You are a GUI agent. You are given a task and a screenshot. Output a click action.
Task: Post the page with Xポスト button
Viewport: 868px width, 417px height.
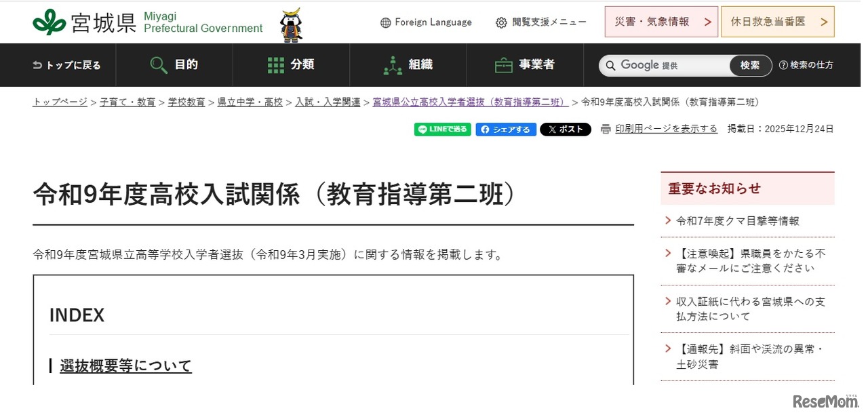tap(566, 129)
